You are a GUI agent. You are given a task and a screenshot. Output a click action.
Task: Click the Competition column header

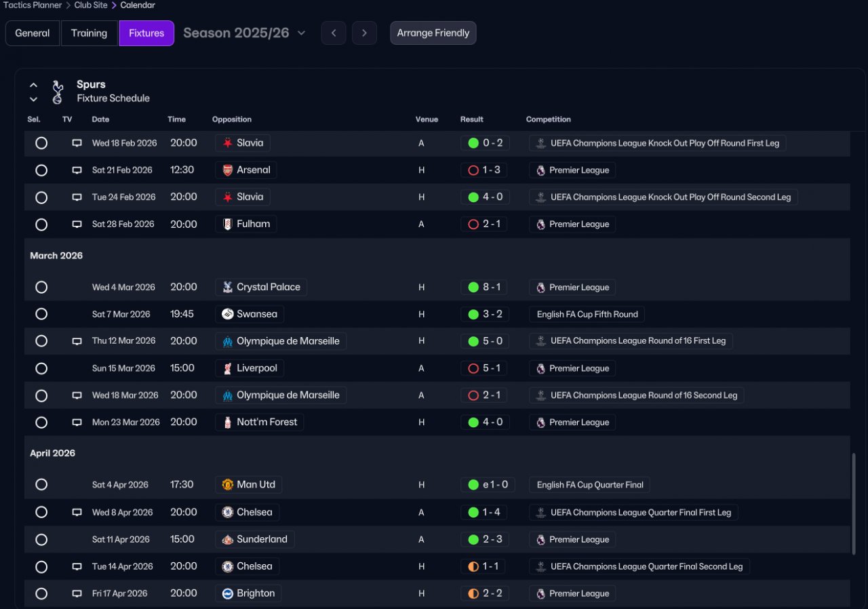(549, 119)
